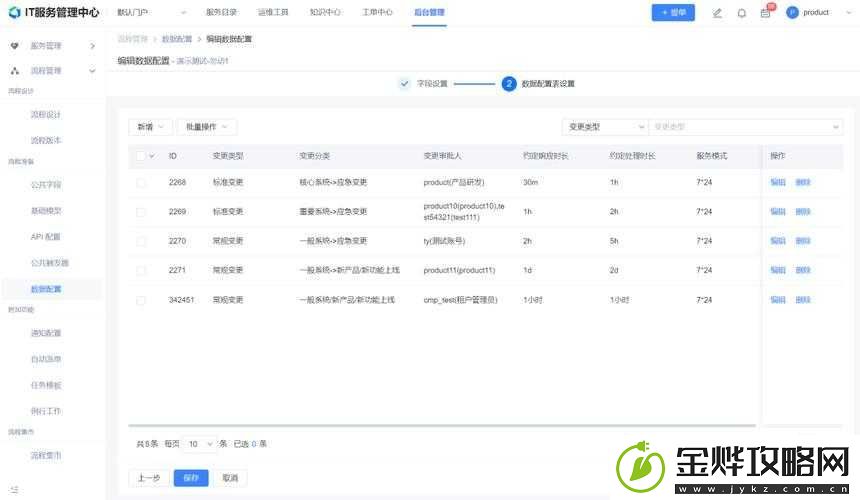
Task: Click the 变更审批人 column header
Action: coord(442,156)
